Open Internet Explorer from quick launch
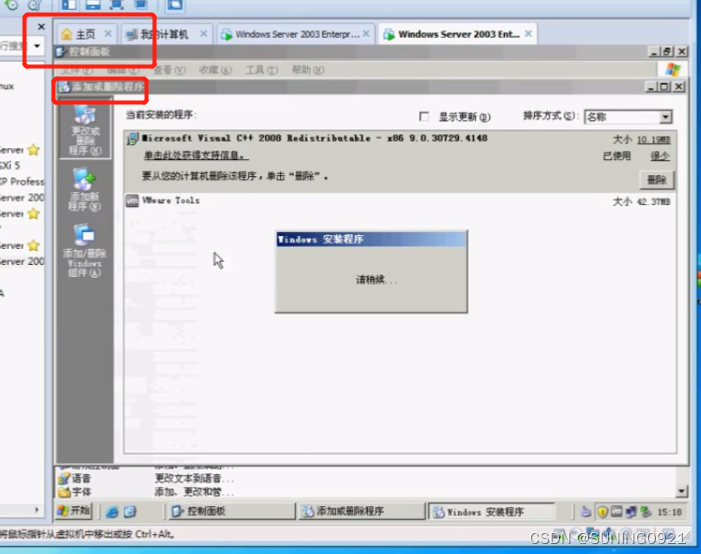This screenshot has width=701, height=554. 112,512
